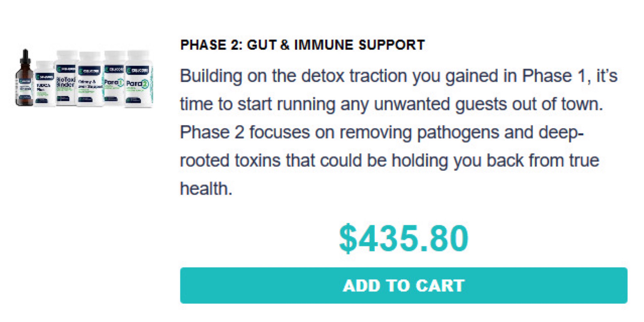This screenshot has height=322, width=644.
Task: Click the TUDCA Plus bottle
Action: (x=44, y=84)
